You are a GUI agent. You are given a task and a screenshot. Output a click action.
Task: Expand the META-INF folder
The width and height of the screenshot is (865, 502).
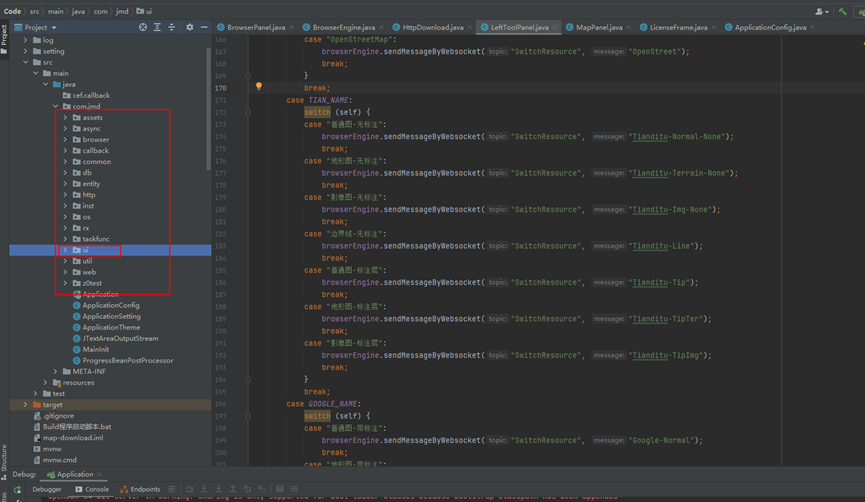point(55,371)
